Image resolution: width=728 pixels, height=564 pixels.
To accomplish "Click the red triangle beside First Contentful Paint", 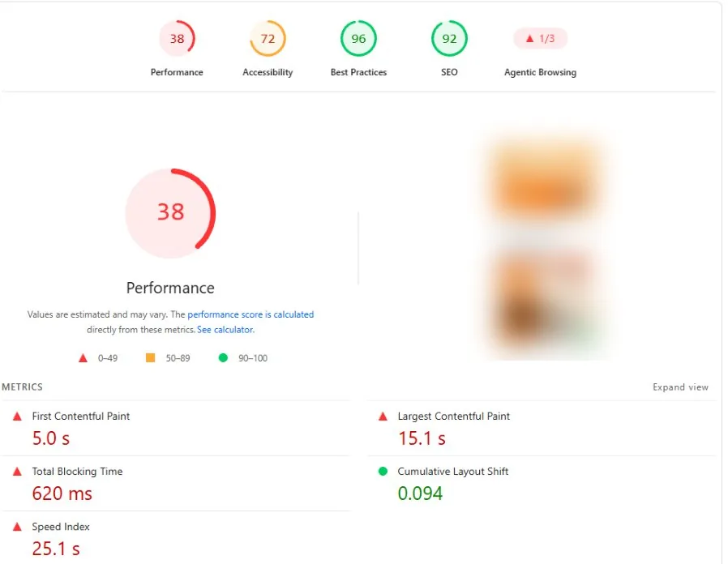I will point(17,417).
